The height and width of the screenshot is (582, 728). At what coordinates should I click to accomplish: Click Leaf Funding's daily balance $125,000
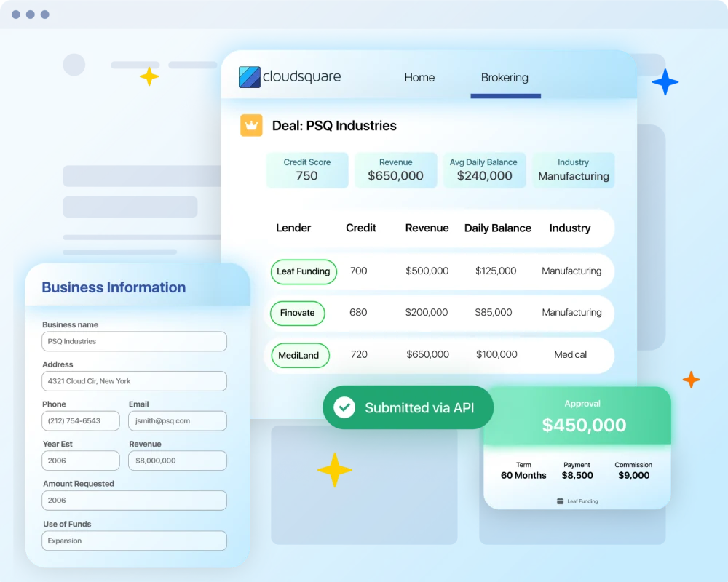coord(496,271)
